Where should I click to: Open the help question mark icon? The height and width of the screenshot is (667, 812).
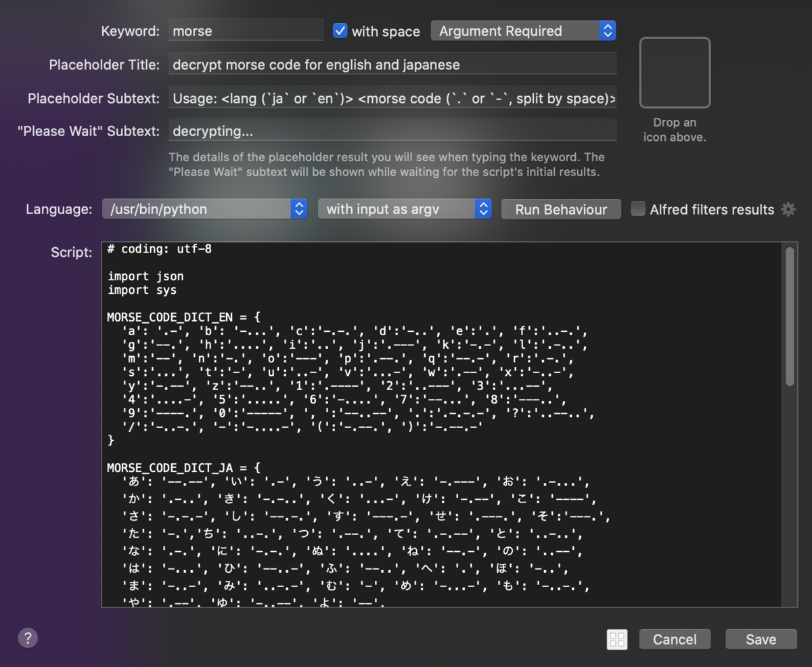[28, 638]
